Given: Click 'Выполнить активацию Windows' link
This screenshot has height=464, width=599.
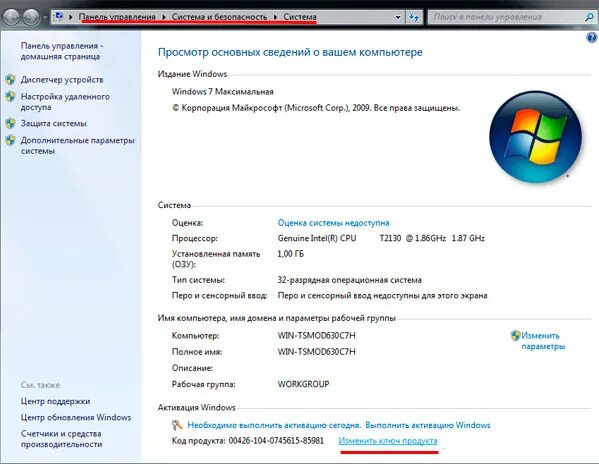Looking at the screenshot, I should coord(427,425).
